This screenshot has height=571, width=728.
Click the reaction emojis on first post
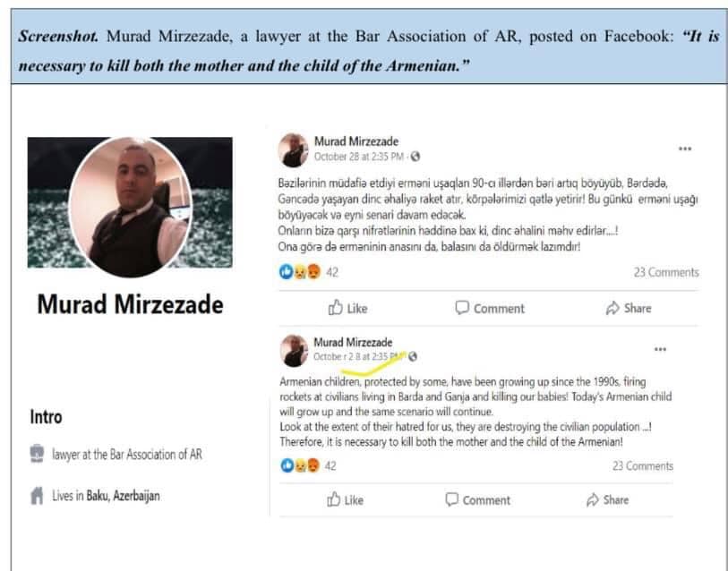(x=300, y=271)
